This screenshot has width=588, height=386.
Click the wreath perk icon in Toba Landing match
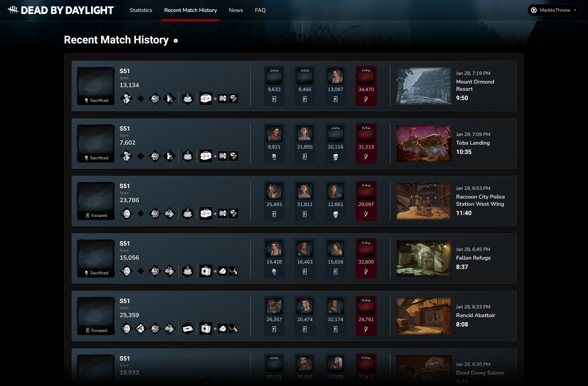[x=155, y=156]
